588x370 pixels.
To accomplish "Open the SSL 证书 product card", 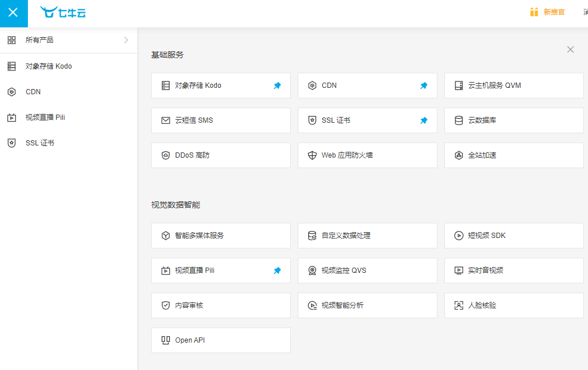I will point(368,120).
